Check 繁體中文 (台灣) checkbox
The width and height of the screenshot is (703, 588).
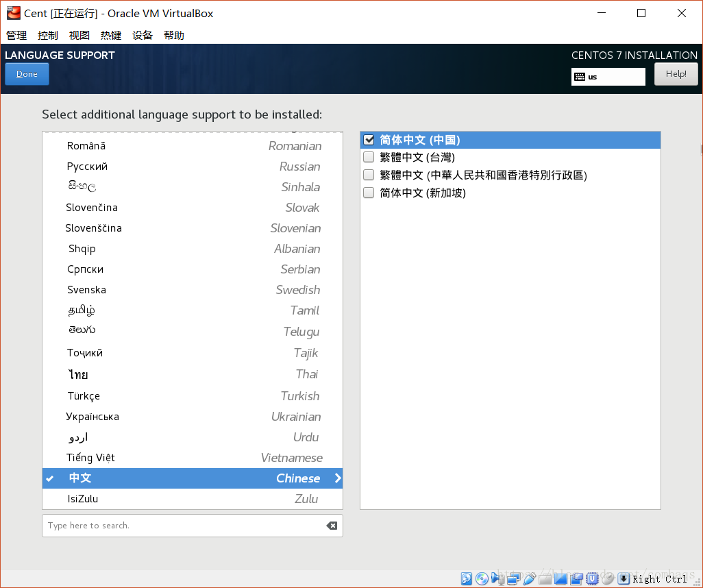pyautogui.click(x=369, y=157)
